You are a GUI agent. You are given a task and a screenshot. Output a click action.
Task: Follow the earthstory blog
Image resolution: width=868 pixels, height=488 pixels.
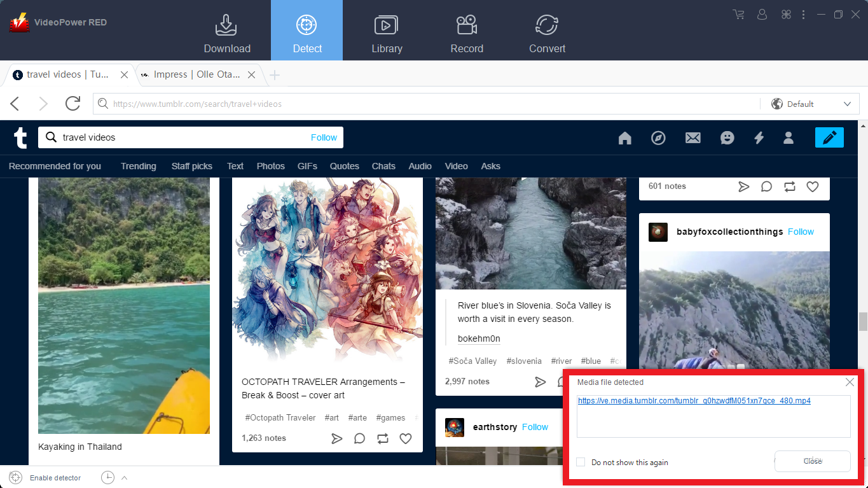535,427
